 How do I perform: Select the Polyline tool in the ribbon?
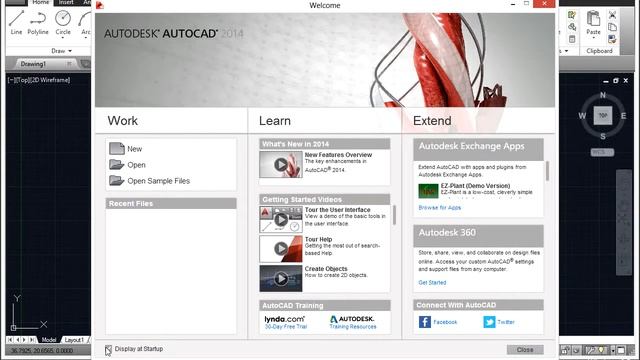(x=38, y=22)
